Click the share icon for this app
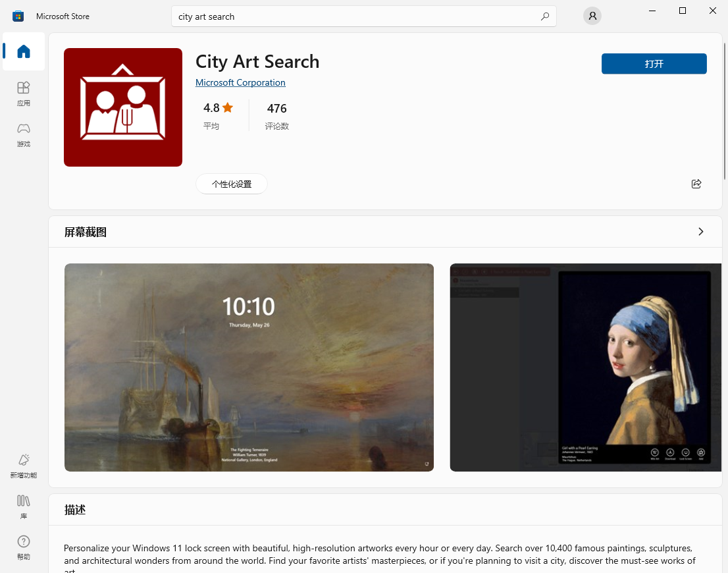The height and width of the screenshot is (573, 728). (x=696, y=184)
